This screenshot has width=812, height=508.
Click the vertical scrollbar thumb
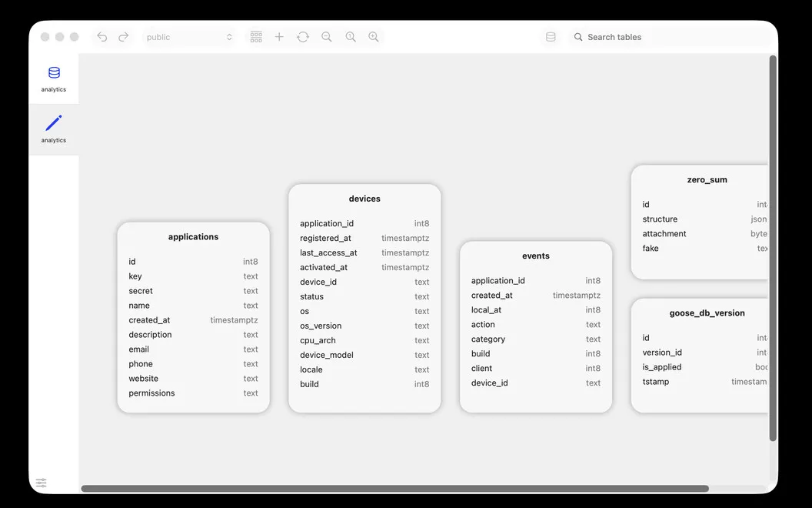773,248
